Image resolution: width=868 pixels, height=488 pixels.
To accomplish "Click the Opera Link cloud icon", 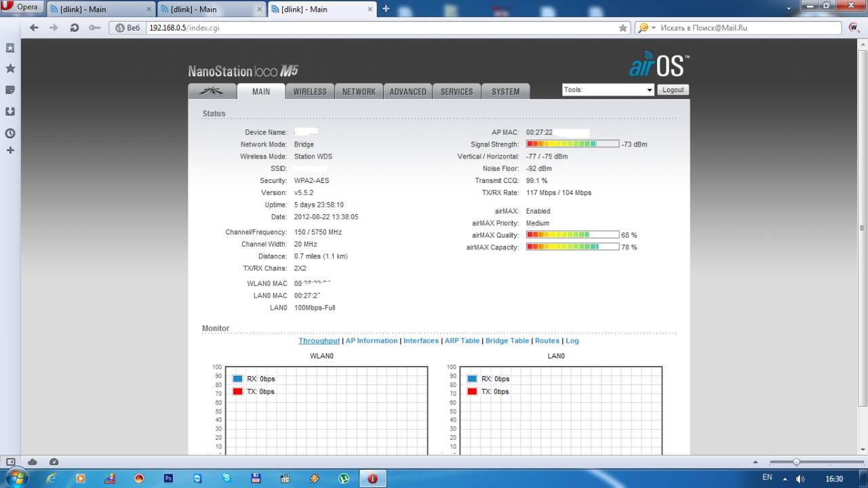I will 32,462.
